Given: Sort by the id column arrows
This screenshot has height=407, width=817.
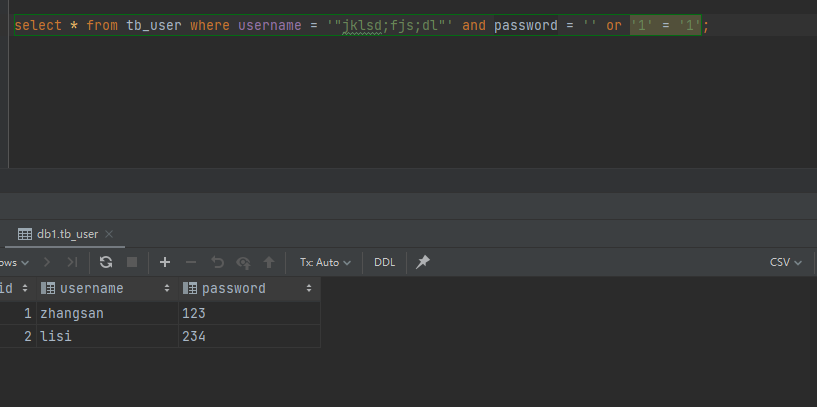Looking at the screenshot, I should (24, 288).
